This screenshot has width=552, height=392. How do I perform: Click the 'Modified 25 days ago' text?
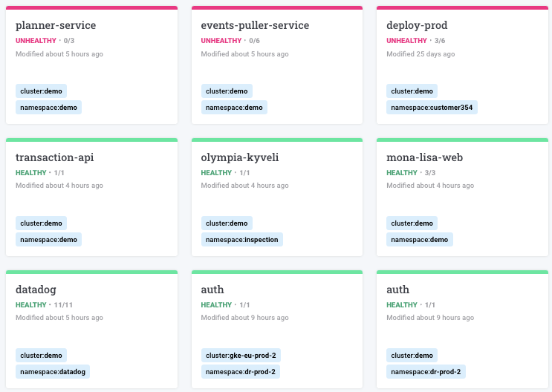421,54
